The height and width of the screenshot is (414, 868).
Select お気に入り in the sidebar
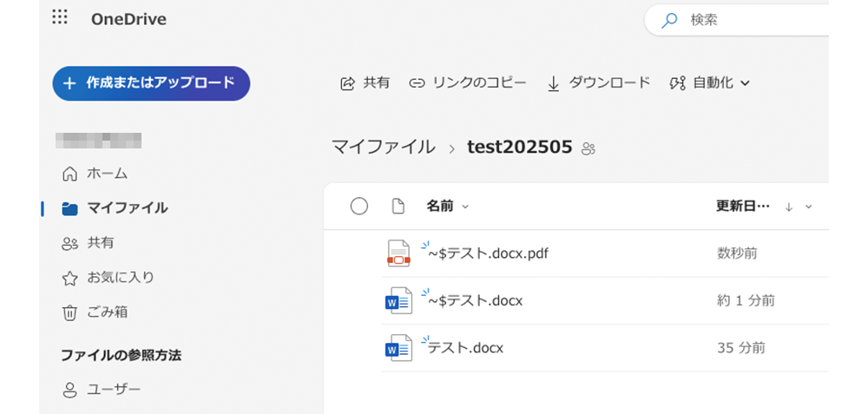tap(108, 278)
